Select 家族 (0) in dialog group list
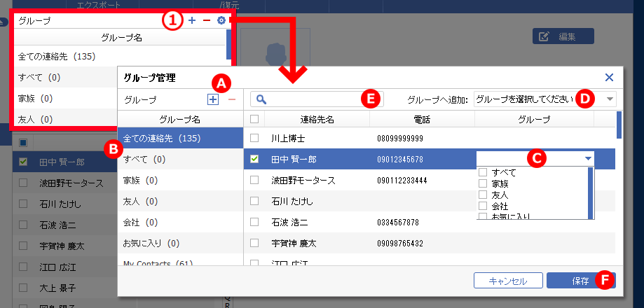644x308 pixels. click(x=180, y=180)
